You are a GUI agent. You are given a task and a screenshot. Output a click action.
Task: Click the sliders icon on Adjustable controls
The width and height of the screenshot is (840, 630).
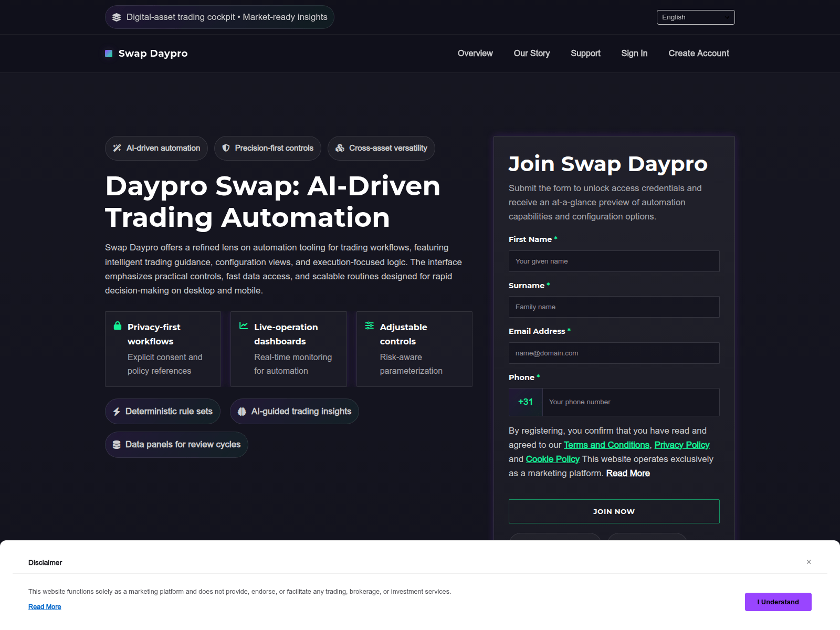(370, 325)
